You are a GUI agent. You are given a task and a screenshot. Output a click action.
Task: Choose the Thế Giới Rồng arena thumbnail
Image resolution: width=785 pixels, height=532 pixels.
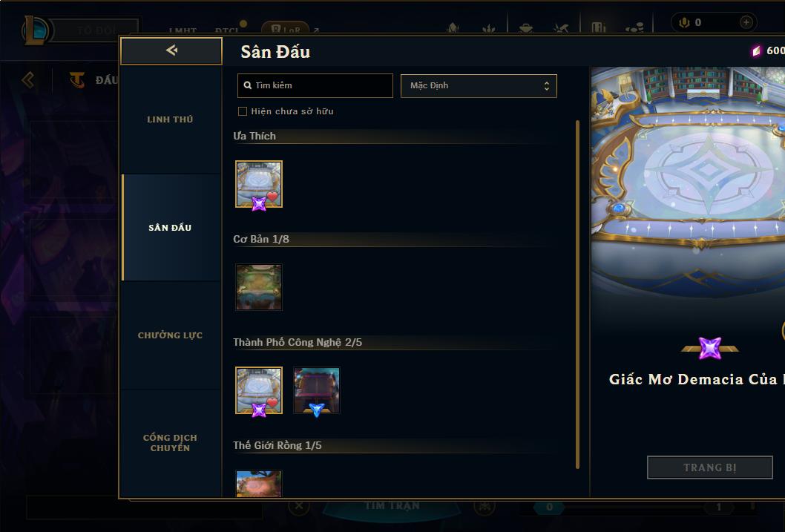point(259,484)
